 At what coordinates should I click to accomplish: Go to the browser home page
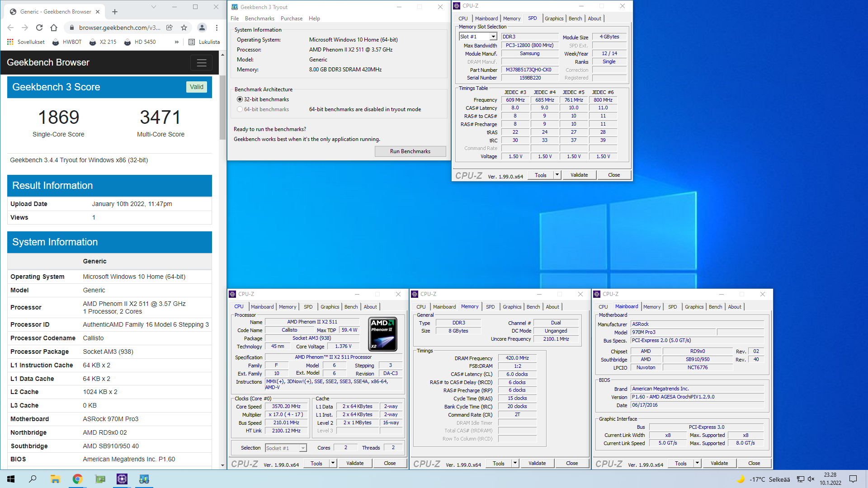coord(54,28)
